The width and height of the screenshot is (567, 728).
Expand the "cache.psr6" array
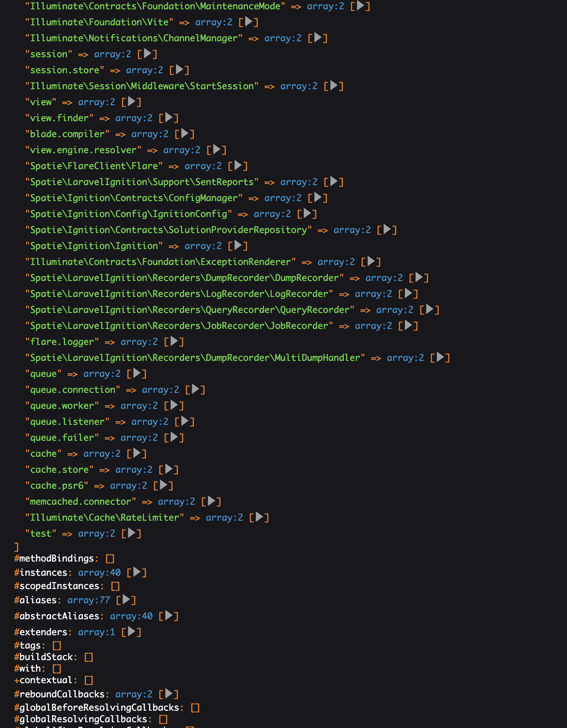164,486
